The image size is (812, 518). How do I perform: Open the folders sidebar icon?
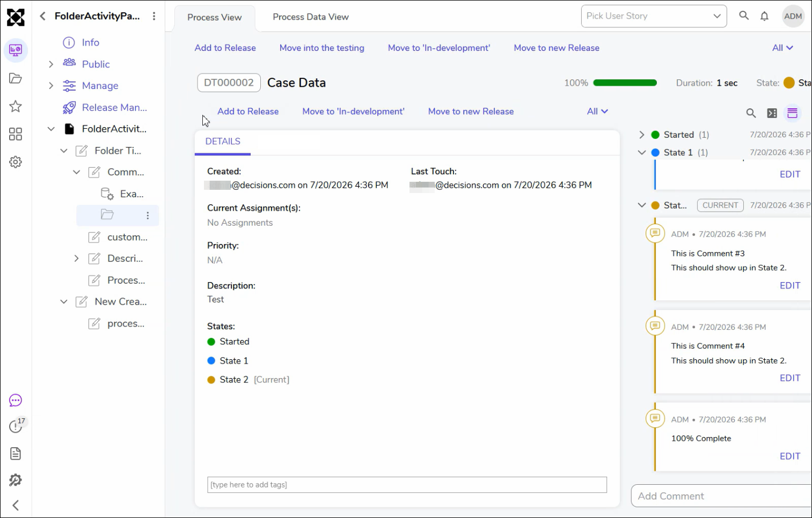pos(16,78)
